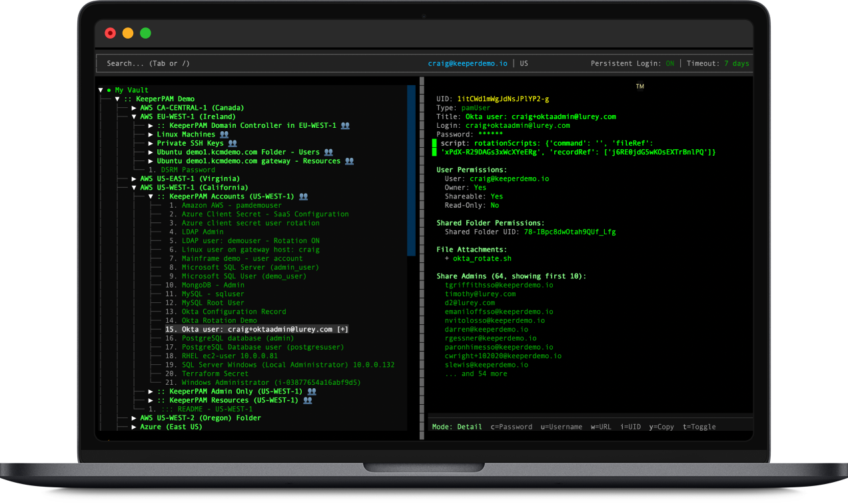Click the green status dot beside My Vault

pyautogui.click(x=109, y=91)
